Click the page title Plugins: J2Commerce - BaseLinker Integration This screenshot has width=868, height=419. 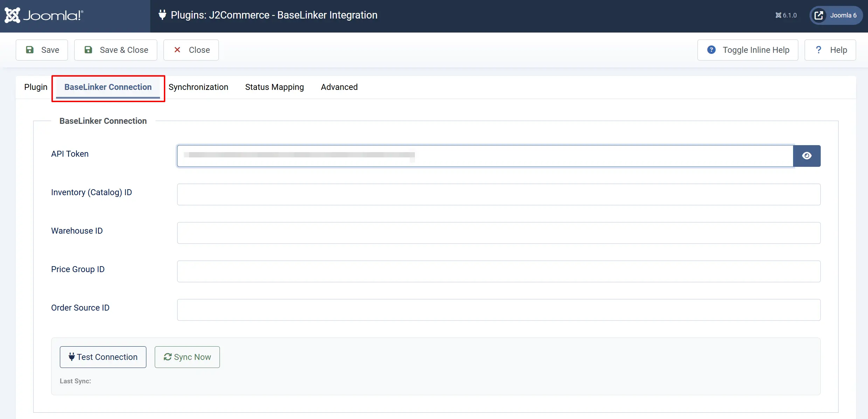pyautogui.click(x=274, y=15)
